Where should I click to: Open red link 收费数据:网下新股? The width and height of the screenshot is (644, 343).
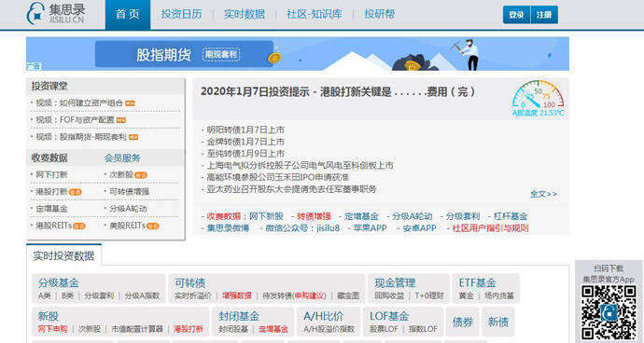(x=245, y=216)
